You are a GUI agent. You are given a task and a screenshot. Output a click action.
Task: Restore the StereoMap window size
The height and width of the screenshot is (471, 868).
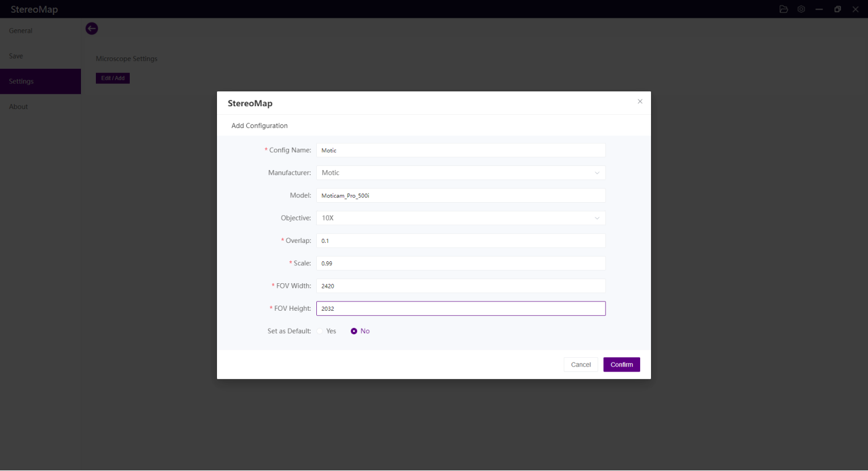click(x=838, y=9)
